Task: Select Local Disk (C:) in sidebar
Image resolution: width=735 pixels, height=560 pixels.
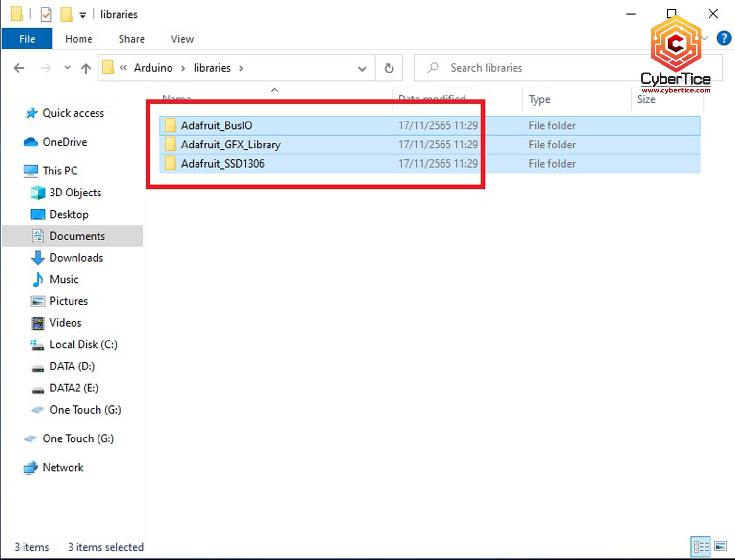Action: [83, 344]
